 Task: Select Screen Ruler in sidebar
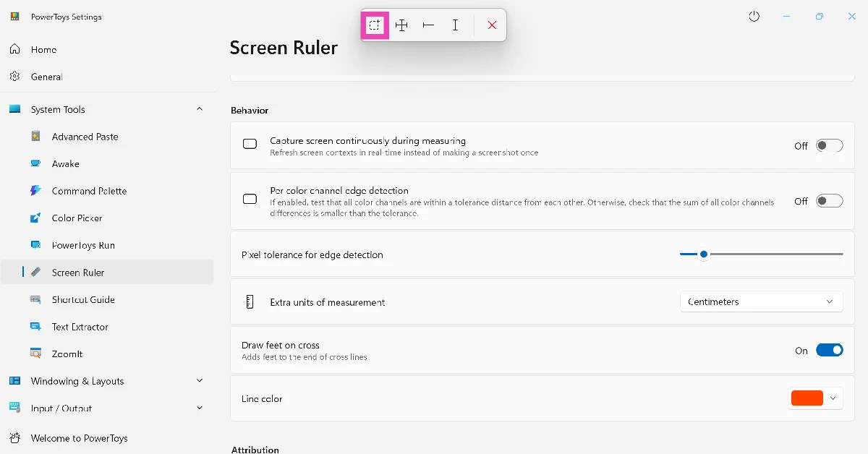(107, 273)
